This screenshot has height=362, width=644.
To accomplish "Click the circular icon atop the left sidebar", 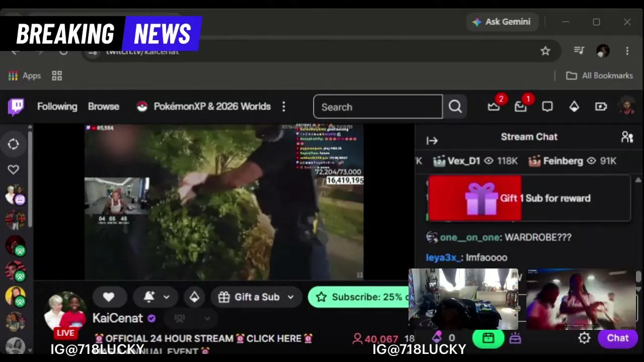I will point(14,144).
